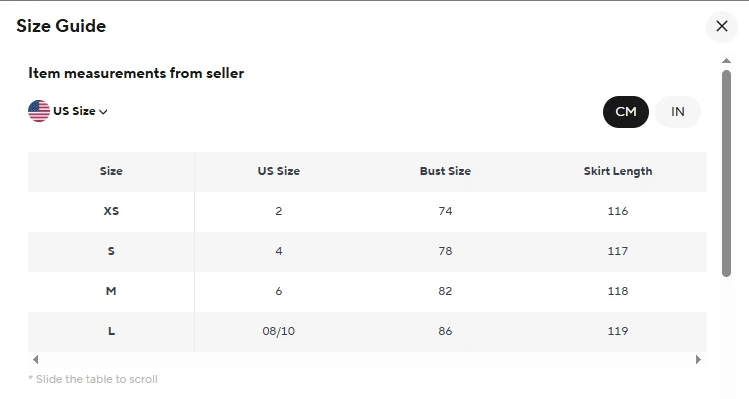Expand the chevron next to US Size
749x399 pixels.
(x=103, y=112)
